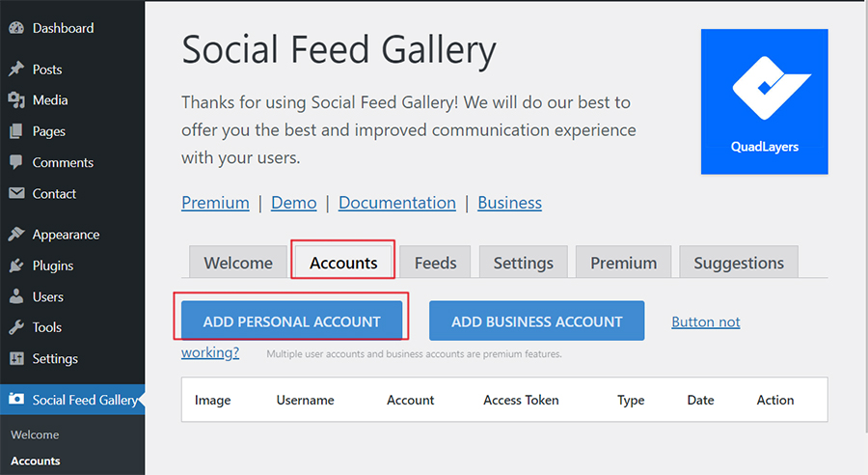This screenshot has width=868, height=475.
Task: Open the Settings tab in plugin
Action: click(x=523, y=263)
